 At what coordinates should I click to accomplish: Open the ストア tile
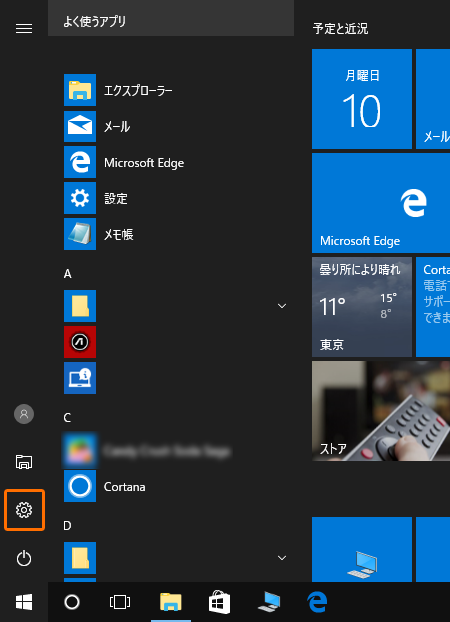381,411
